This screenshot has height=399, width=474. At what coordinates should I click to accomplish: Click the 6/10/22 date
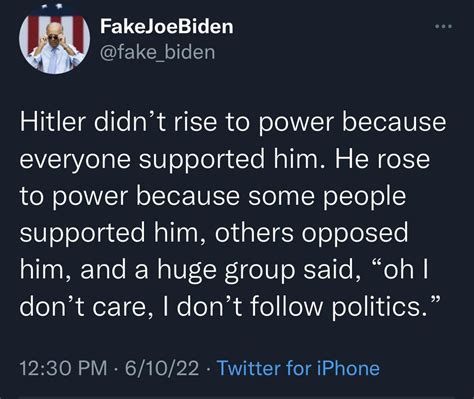162,368
